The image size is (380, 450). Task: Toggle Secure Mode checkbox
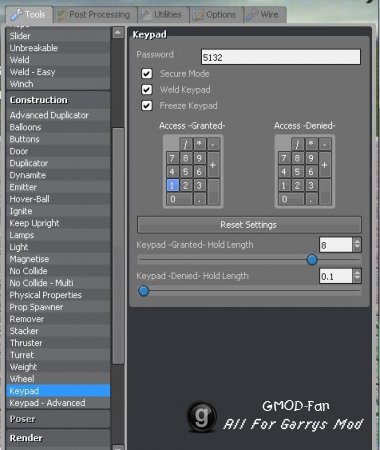click(147, 74)
